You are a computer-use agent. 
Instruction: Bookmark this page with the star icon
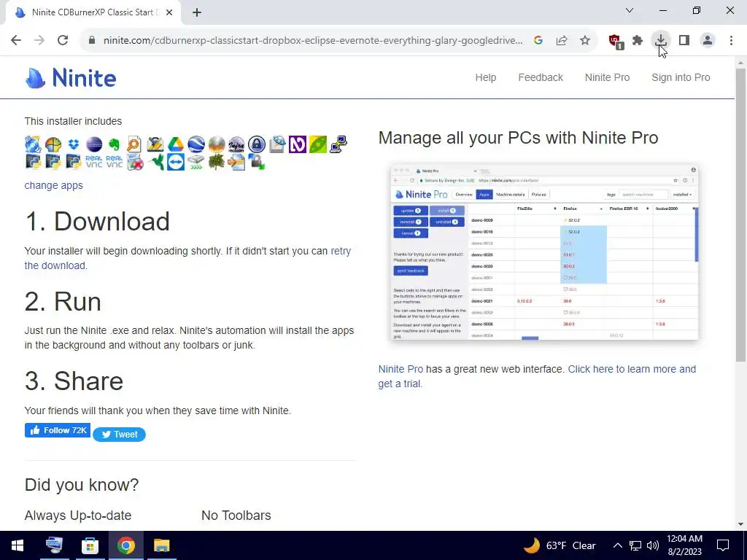coord(585,40)
